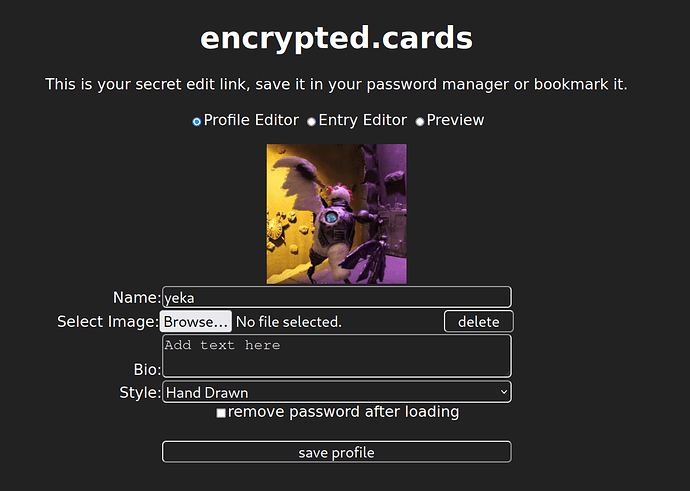
Task: Click the secret edit link notice text
Action: click(336, 84)
